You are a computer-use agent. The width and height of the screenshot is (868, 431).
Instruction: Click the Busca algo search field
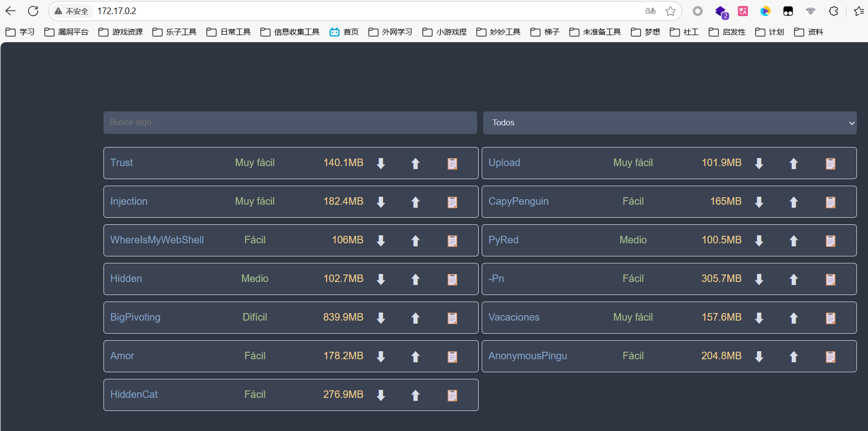pos(290,122)
